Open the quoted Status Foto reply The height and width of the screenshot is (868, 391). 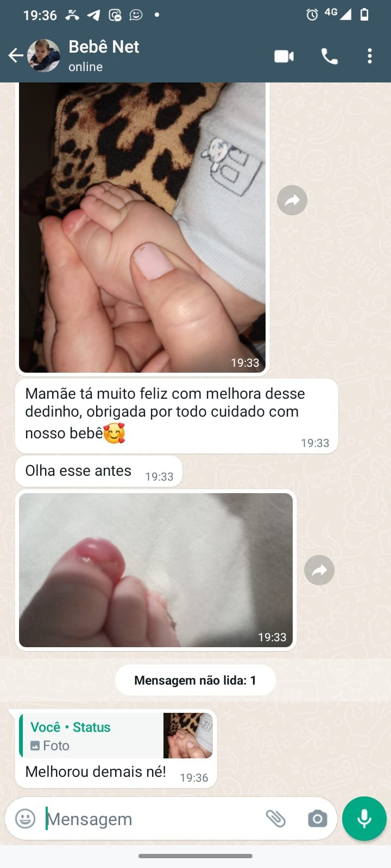click(x=116, y=735)
